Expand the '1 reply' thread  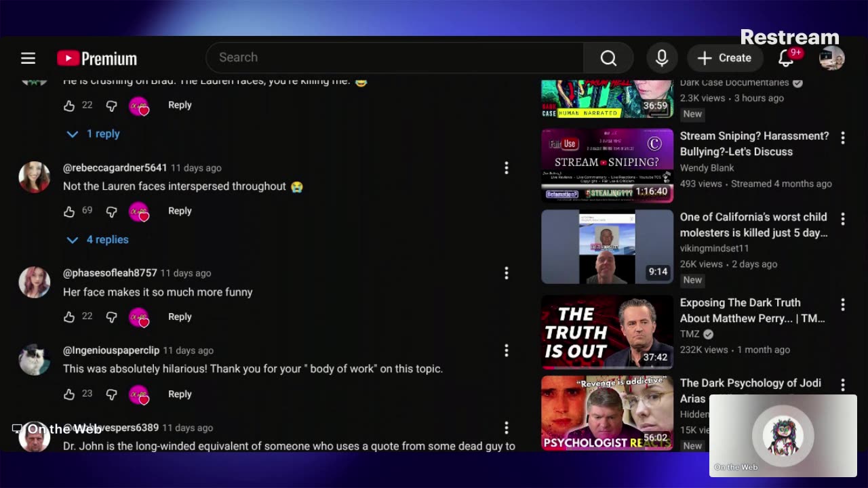tap(94, 134)
